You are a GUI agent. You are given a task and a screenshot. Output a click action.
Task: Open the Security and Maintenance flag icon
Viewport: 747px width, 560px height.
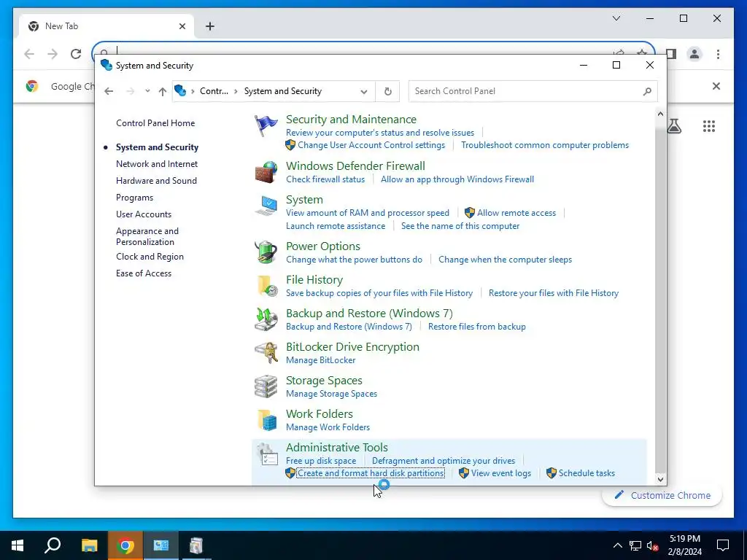(266, 125)
